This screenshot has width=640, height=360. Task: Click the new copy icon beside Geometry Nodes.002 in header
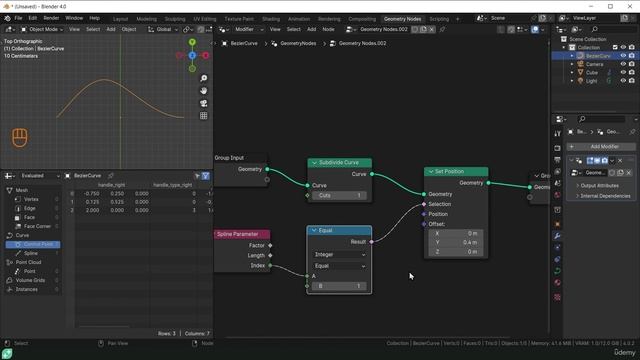click(423, 29)
